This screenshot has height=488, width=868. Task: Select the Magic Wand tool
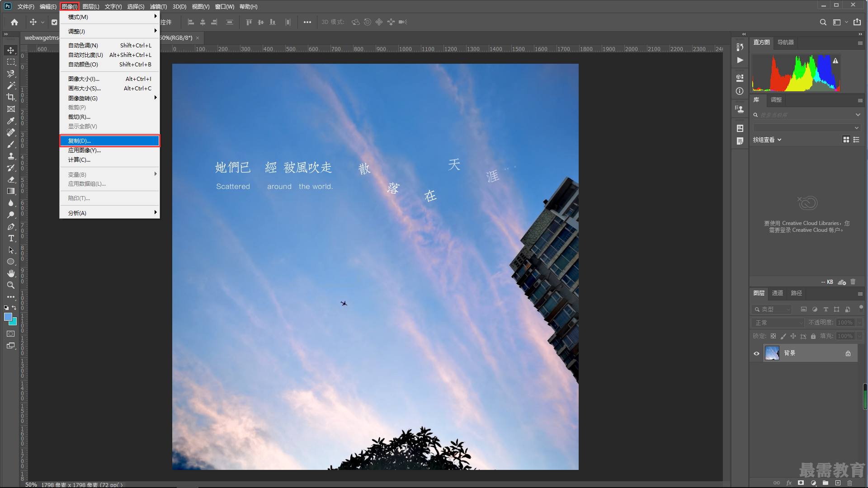[x=11, y=85]
